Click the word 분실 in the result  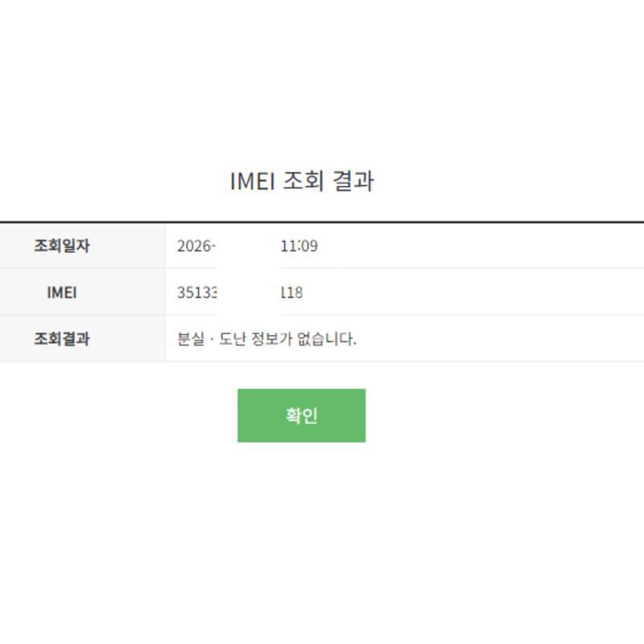pyautogui.click(x=190, y=339)
